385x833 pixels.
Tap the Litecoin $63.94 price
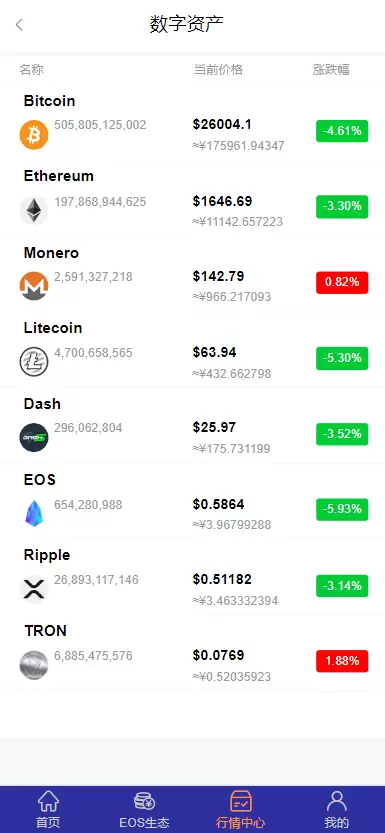point(215,352)
